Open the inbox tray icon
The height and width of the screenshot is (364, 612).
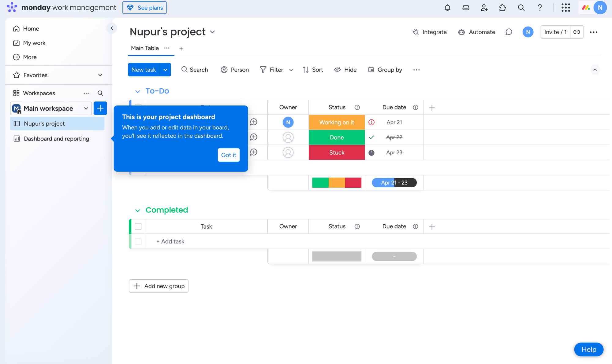(x=466, y=8)
